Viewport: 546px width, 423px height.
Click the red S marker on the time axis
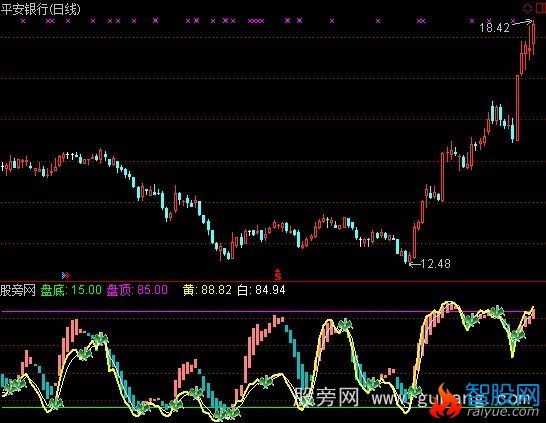click(x=278, y=275)
